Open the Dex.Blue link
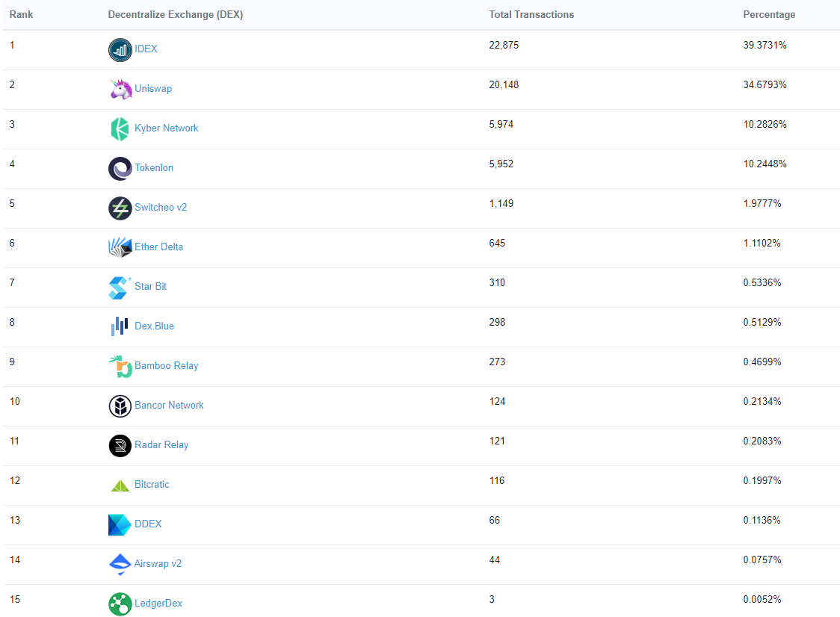Screen dimensions: 840x617 coord(154,326)
